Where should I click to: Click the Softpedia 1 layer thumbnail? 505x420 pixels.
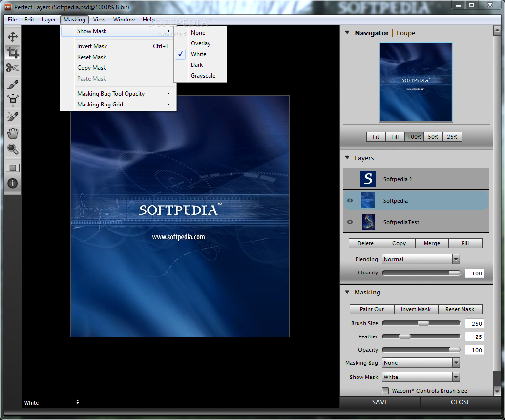click(368, 179)
